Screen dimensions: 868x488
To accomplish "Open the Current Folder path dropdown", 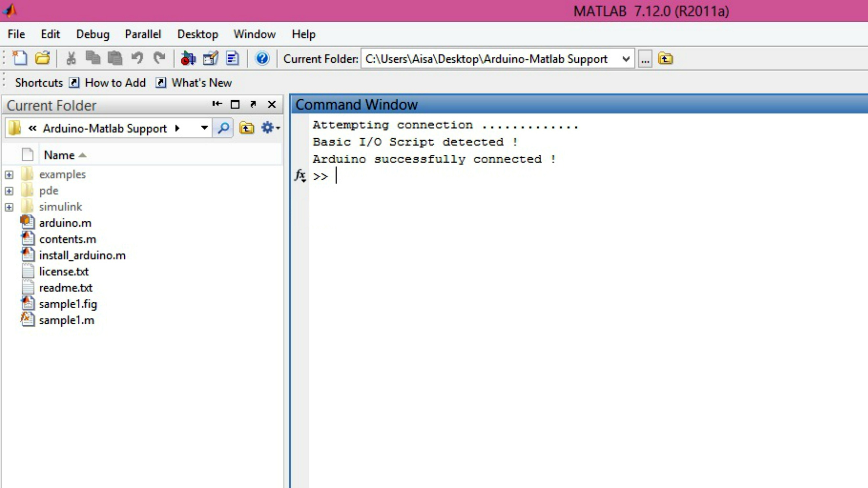I will pyautogui.click(x=626, y=59).
